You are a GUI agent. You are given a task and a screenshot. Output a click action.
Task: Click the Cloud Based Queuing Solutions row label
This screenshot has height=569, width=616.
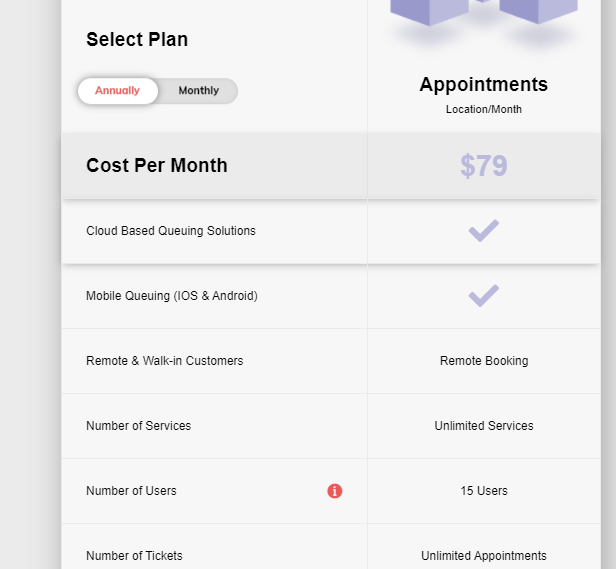(171, 231)
